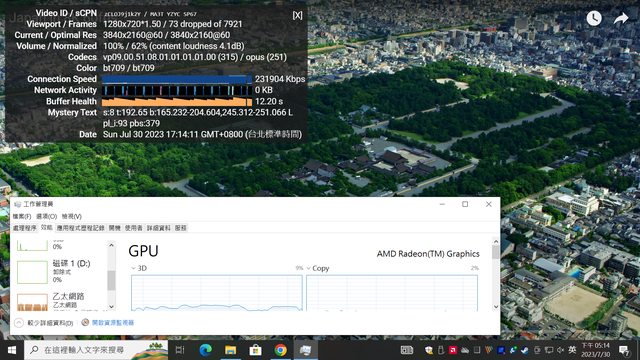
Task: Open the notification center icon
Action: tap(624, 350)
